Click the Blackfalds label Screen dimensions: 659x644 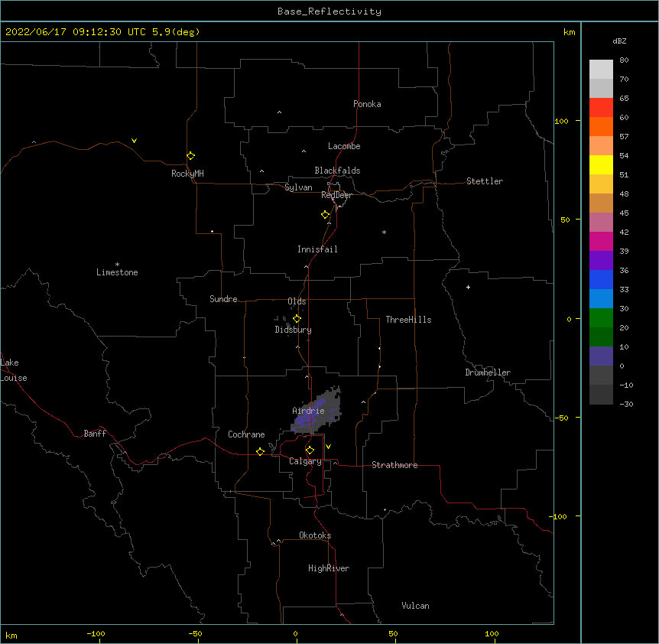(337, 171)
